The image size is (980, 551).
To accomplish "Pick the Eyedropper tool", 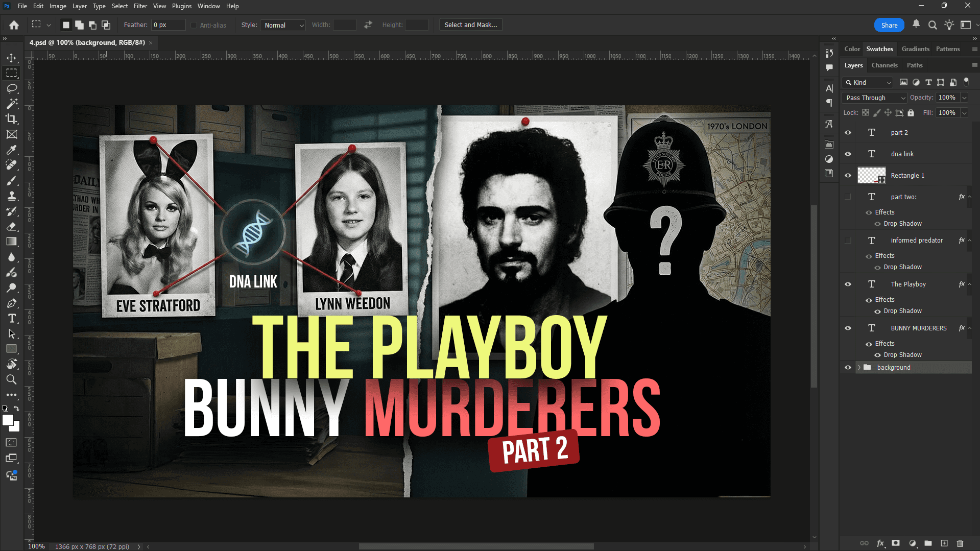I will click(x=11, y=150).
